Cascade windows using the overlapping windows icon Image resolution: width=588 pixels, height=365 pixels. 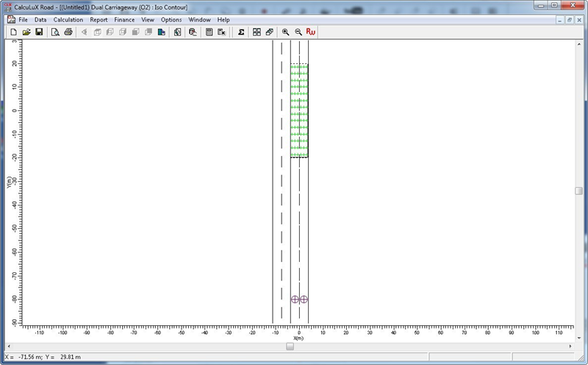pyautogui.click(x=269, y=32)
